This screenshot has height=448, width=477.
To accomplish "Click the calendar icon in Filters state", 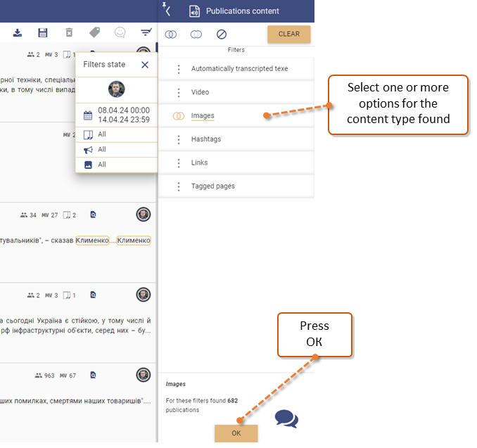I will 88,115.
